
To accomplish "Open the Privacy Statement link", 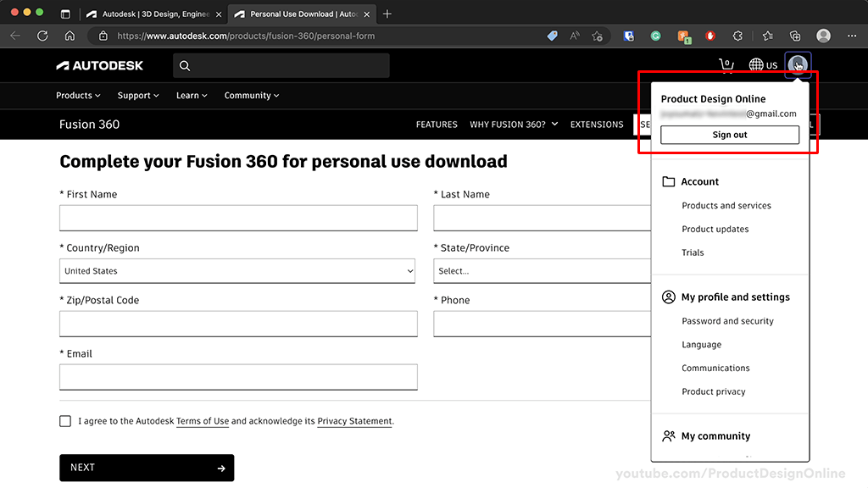I will (354, 421).
